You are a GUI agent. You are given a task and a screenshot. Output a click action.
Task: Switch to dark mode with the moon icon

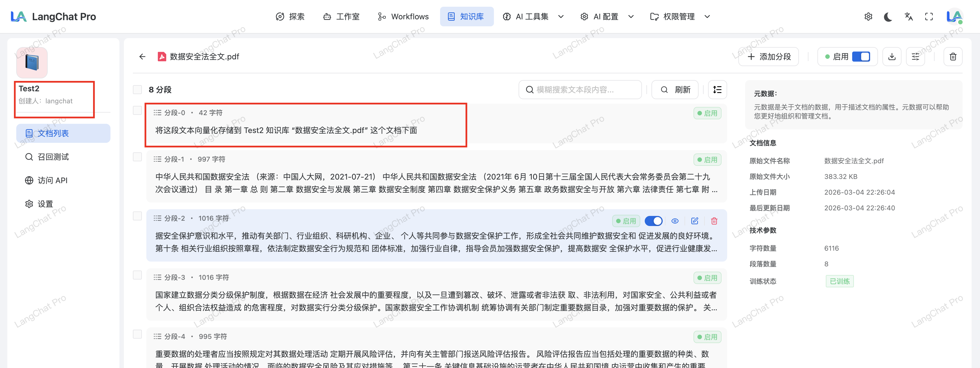(888, 17)
